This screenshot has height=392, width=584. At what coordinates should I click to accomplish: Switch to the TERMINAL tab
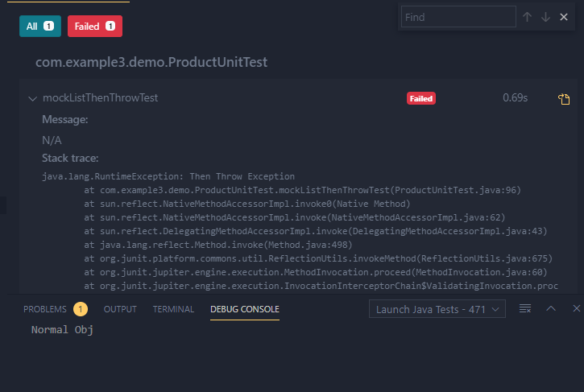coord(173,309)
